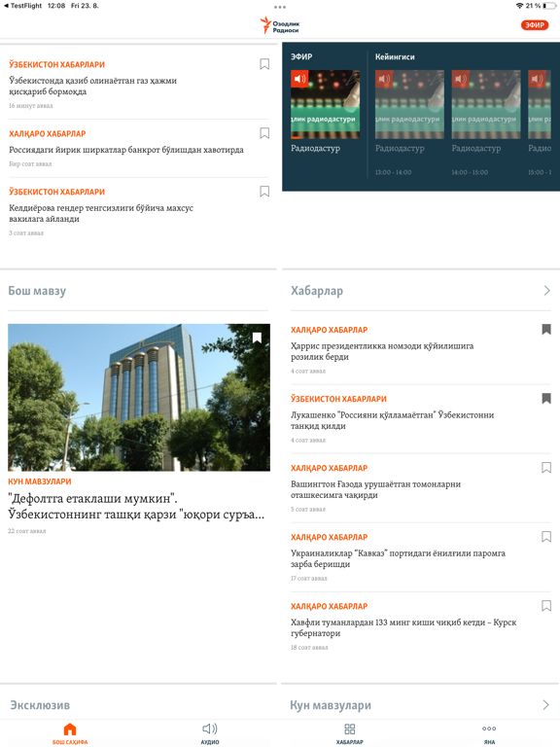This screenshot has height=747, width=560.
Task: Tap the Wi-Fi status icon
Action: click(x=519, y=6)
